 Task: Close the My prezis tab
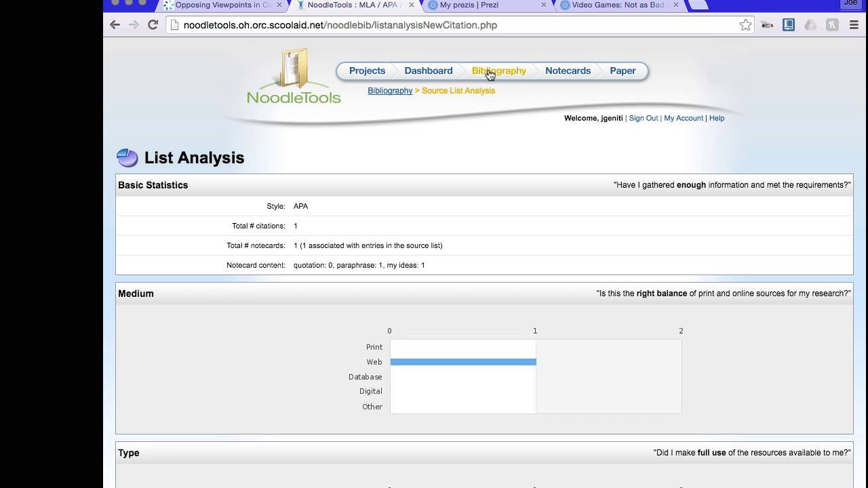point(543,5)
